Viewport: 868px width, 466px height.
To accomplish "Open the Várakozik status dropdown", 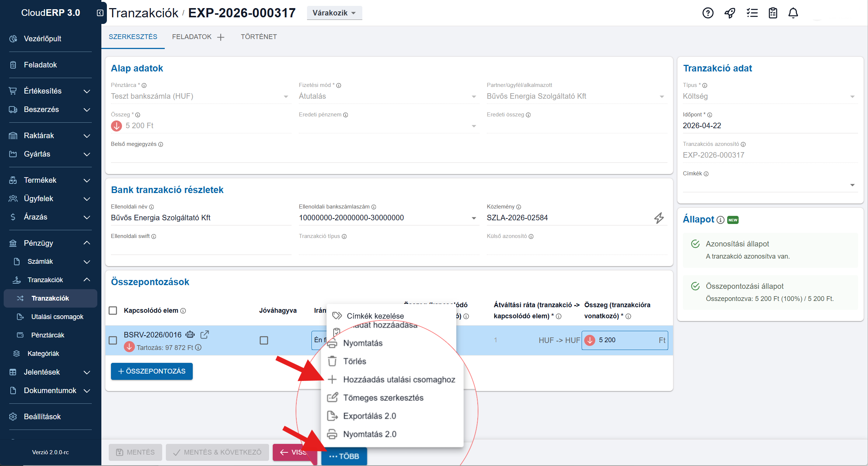I will point(334,13).
